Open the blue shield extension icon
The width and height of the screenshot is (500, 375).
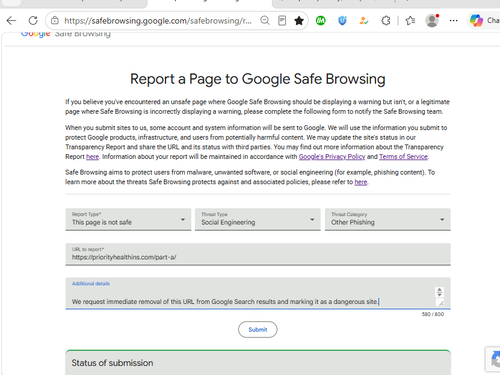[x=342, y=21]
